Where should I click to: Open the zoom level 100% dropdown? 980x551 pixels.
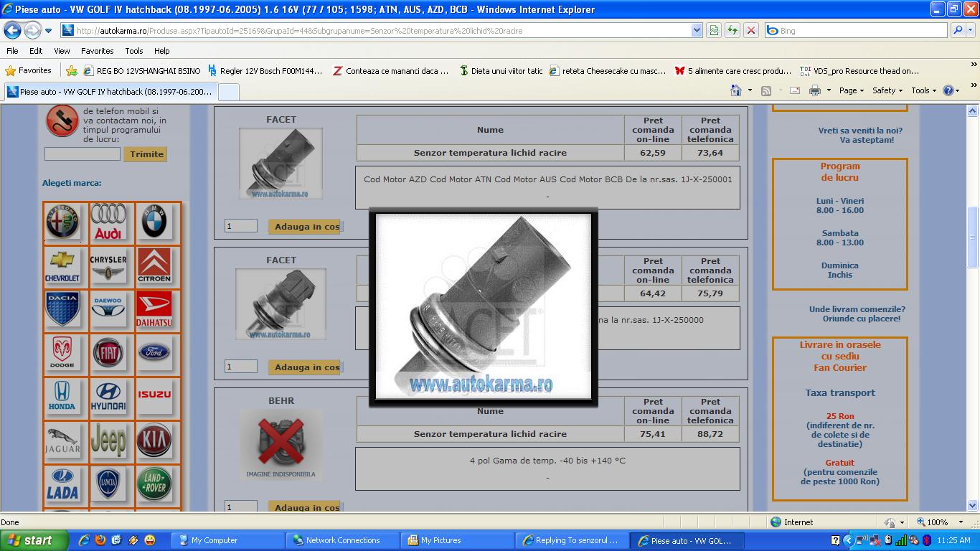(x=962, y=522)
